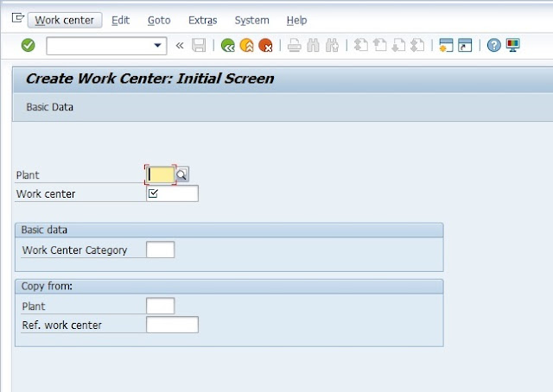Click the green Enter checkmark icon

pyautogui.click(x=29, y=45)
